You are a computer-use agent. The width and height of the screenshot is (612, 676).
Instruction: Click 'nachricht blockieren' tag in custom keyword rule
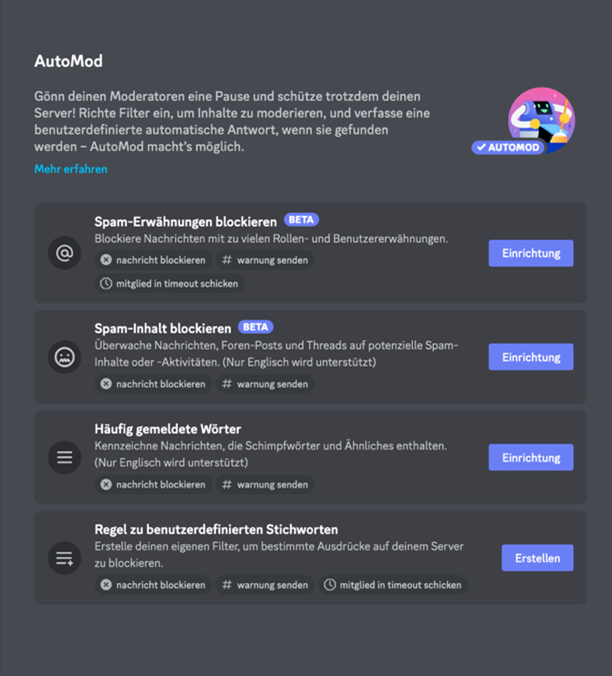tap(153, 585)
